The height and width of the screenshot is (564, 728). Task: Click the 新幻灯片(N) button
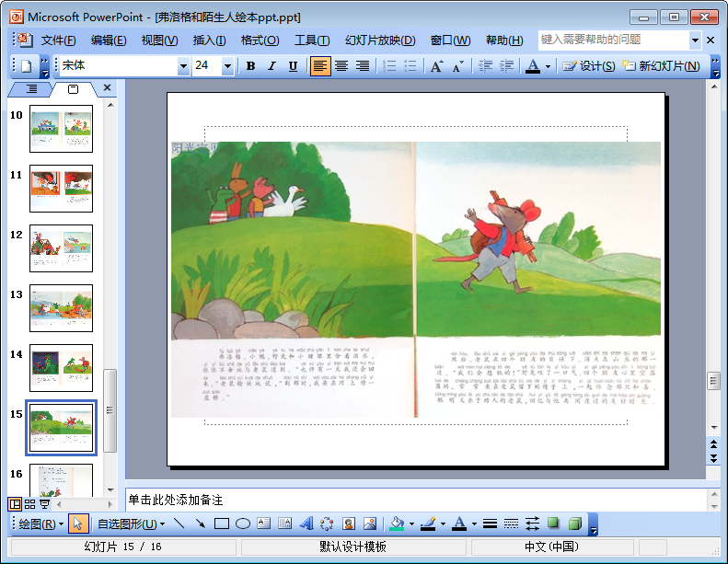coord(661,66)
